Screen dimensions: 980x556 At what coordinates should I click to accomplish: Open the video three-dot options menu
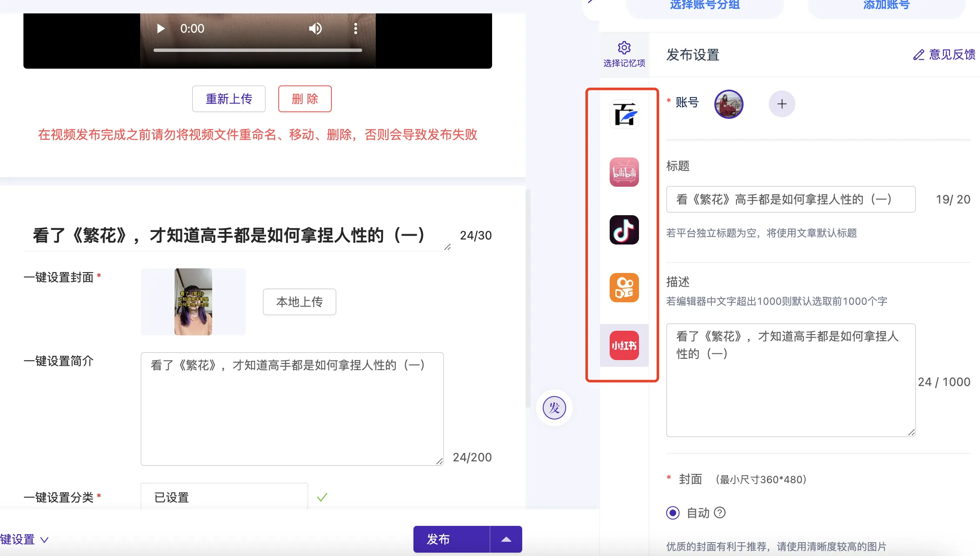coord(355,28)
